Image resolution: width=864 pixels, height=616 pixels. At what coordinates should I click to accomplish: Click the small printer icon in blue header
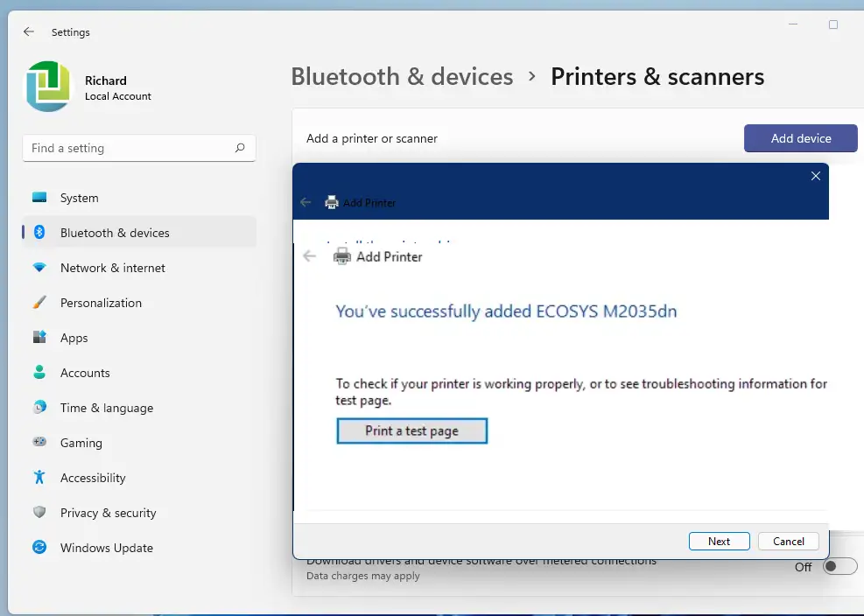coord(332,202)
